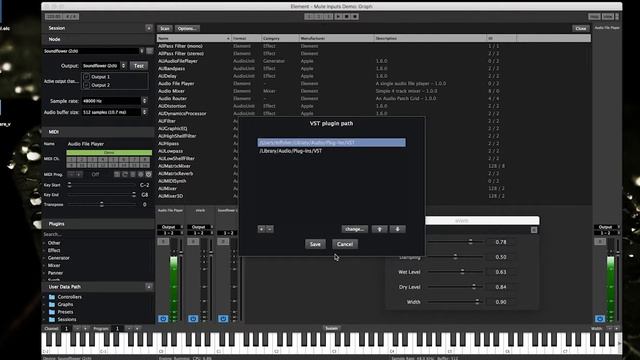
Task: Expand the Generator plugin category
Action: pyautogui.click(x=58, y=258)
